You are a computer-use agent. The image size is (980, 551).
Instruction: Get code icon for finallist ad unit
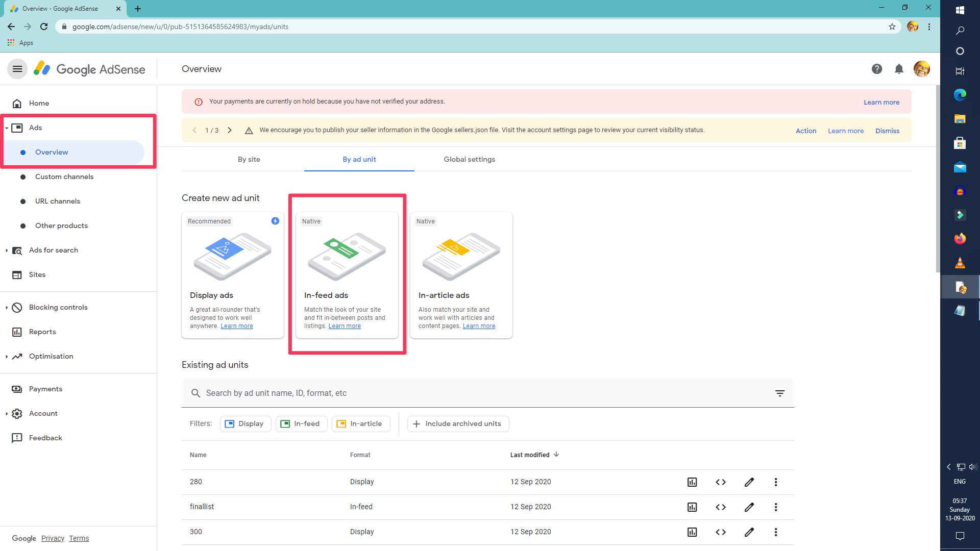tap(720, 507)
